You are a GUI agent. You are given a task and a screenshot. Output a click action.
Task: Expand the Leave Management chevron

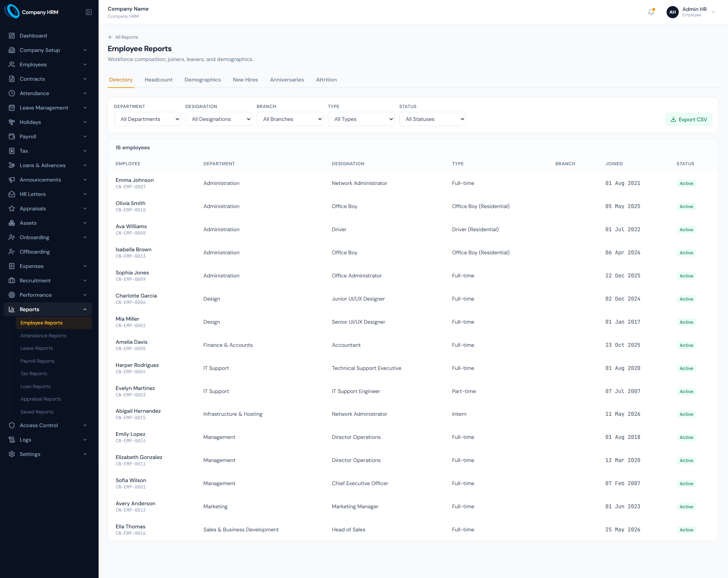tap(85, 108)
